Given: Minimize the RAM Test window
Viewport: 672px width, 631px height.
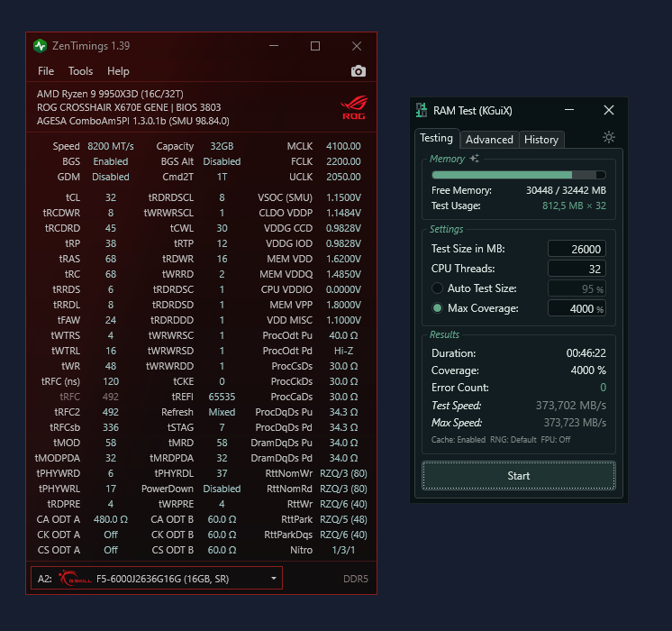Looking at the screenshot, I should click(569, 110).
